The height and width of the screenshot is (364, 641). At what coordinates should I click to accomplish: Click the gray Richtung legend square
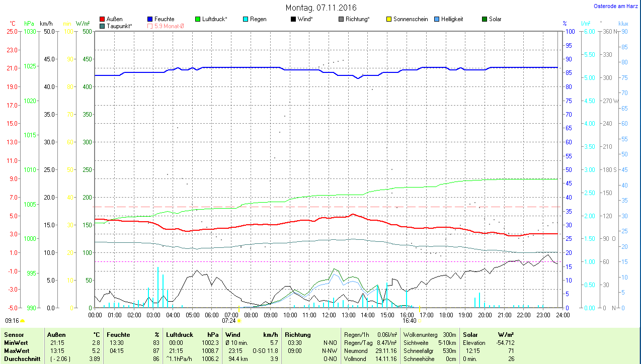(341, 19)
